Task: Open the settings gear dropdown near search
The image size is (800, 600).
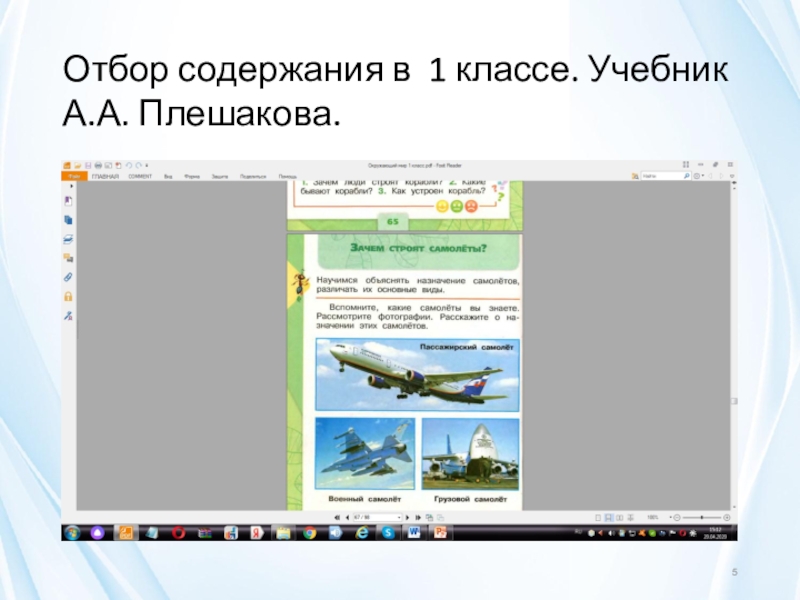Action: (698, 176)
